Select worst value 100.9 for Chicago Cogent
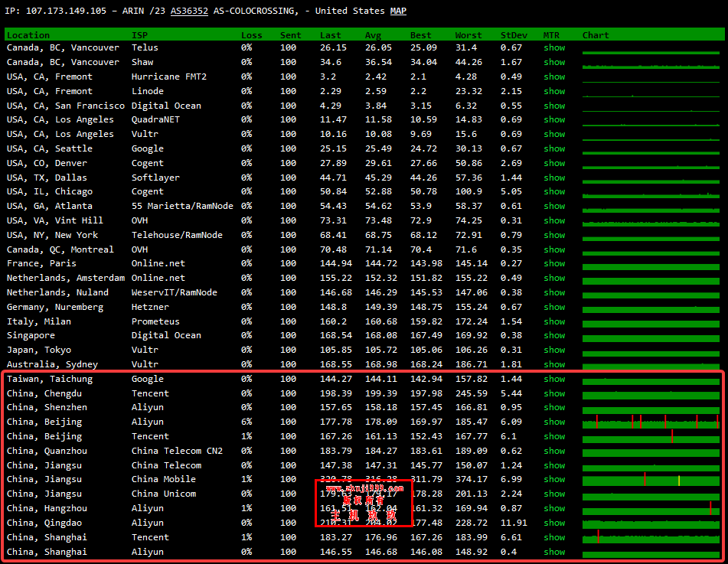Viewport: 728px width, 564px height. point(468,192)
